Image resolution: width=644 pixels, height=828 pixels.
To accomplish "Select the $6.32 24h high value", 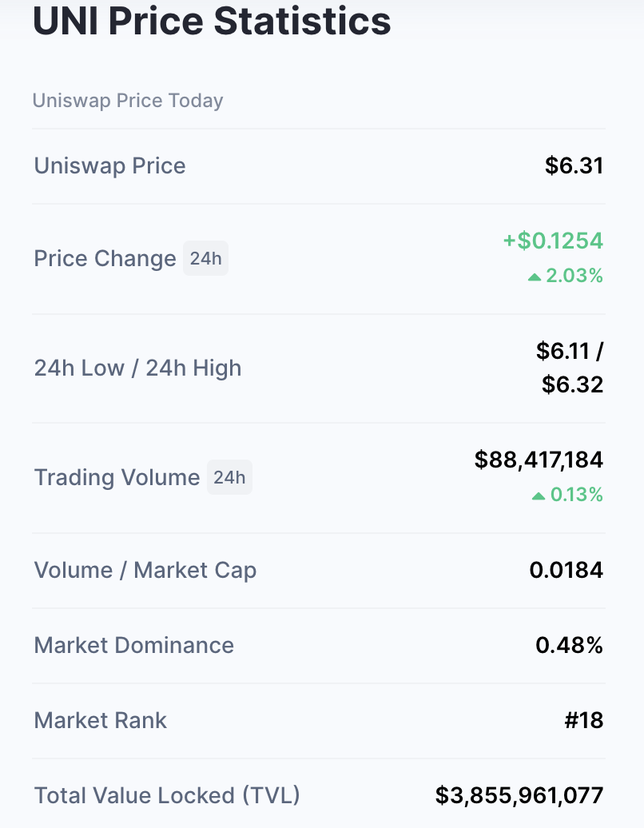I will pyautogui.click(x=572, y=384).
